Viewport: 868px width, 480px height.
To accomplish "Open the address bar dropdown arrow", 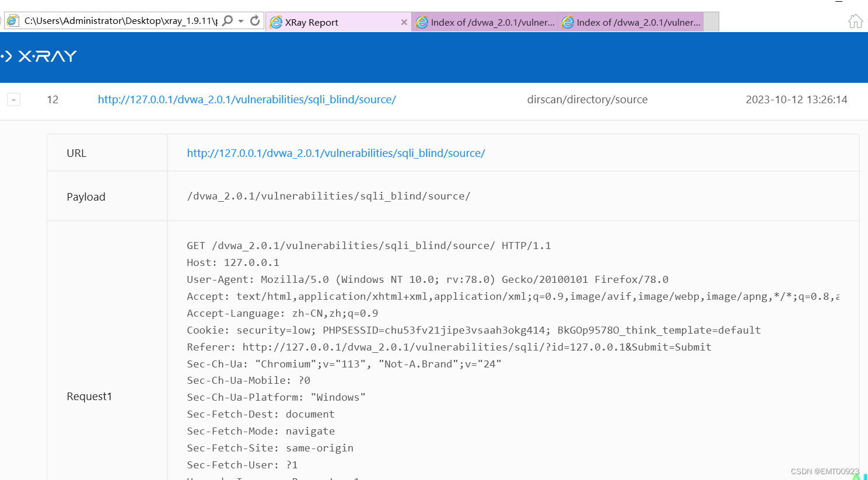I will (241, 22).
